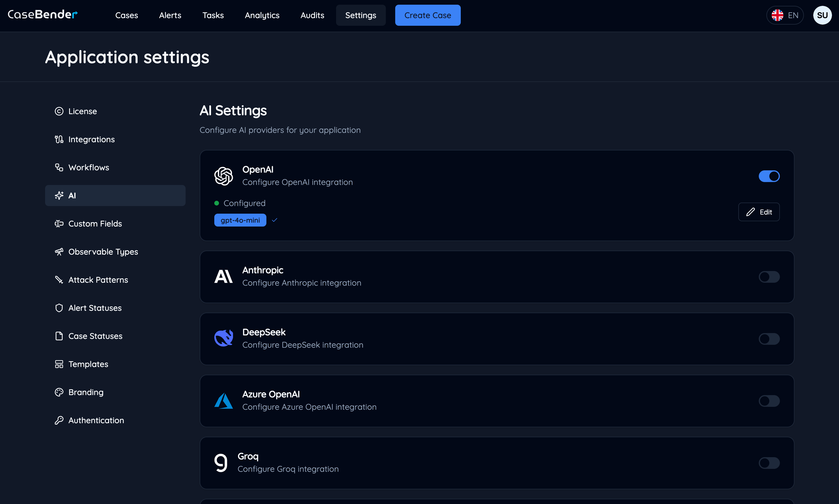Click the DeepSeek whale logo
The image size is (839, 504).
(x=223, y=338)
